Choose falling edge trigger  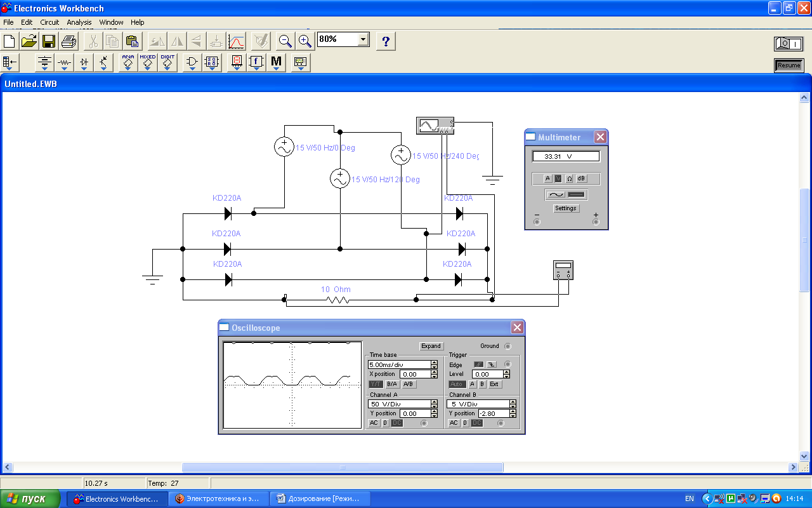pyautogui.click(x=492, y=364)
